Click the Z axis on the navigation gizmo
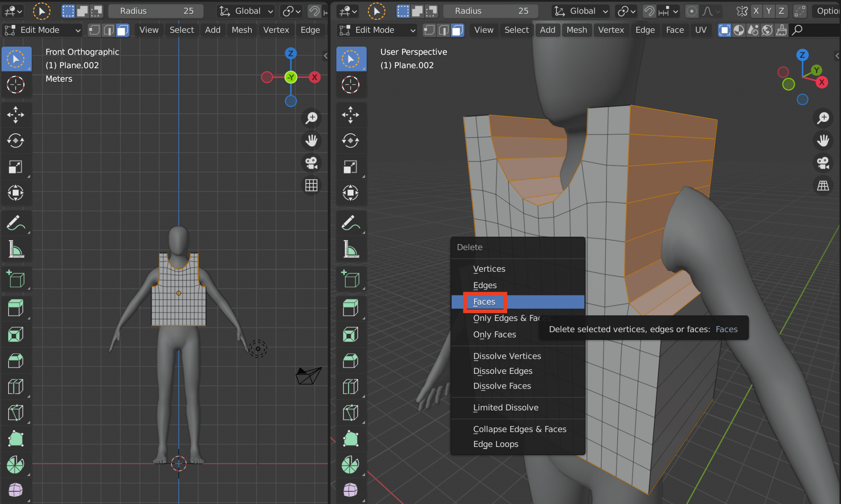Image resolution: width=841 pixels, height=504 pixels. click(291, 53)
